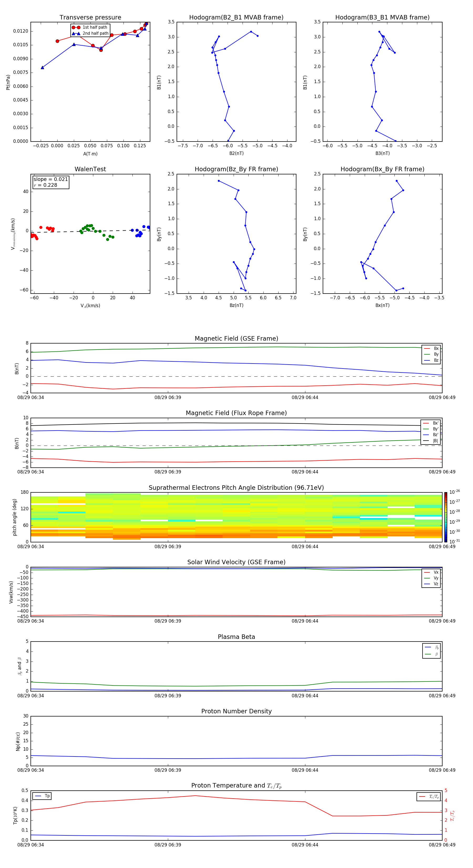This screenshot has height=868, width=473.
Task: Click the 'Pt(nPa)' y-axis label
Action: (8, 82)
